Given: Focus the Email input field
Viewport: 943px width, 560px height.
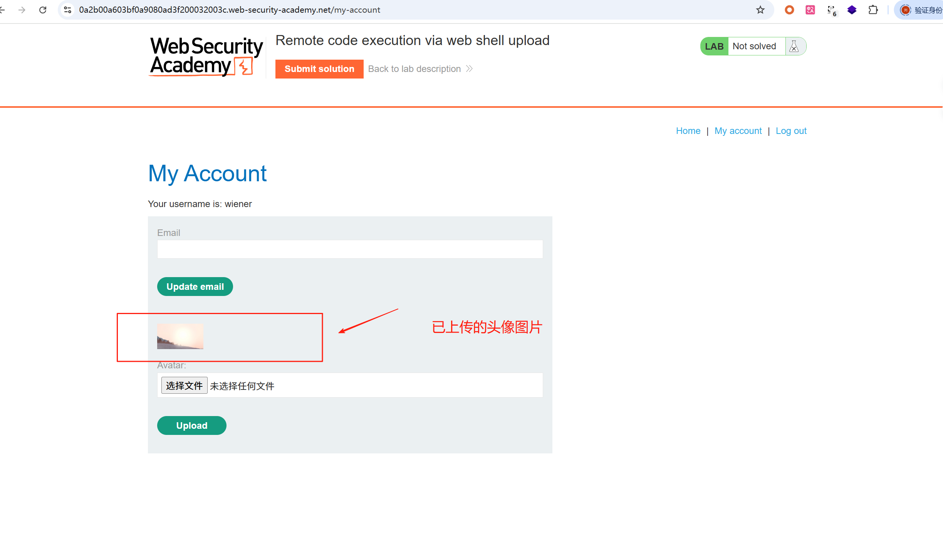Looking at the screenshot, I should pyautogui.click(x=350, y=249).
